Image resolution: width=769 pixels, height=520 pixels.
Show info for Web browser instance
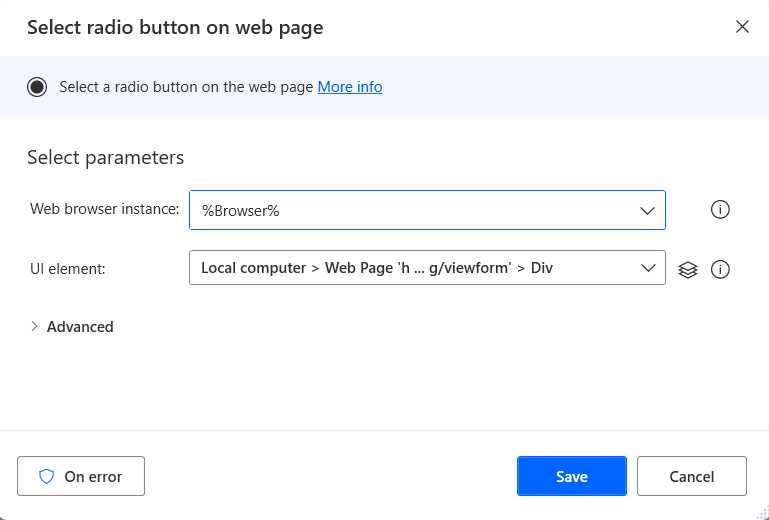(720, 209)
